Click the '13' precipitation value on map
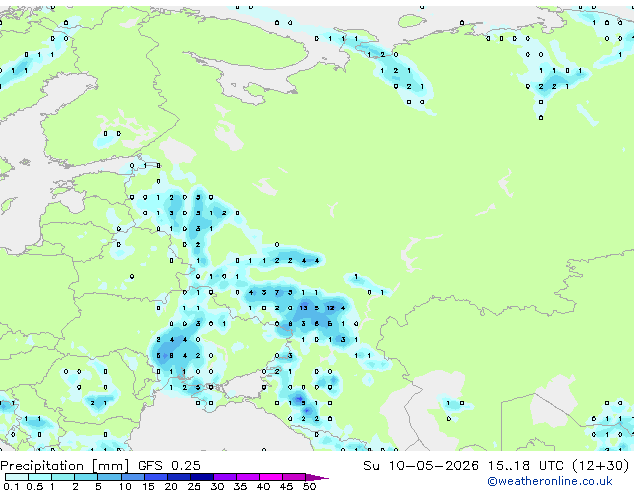634x490 pixels. pos(303,308)
